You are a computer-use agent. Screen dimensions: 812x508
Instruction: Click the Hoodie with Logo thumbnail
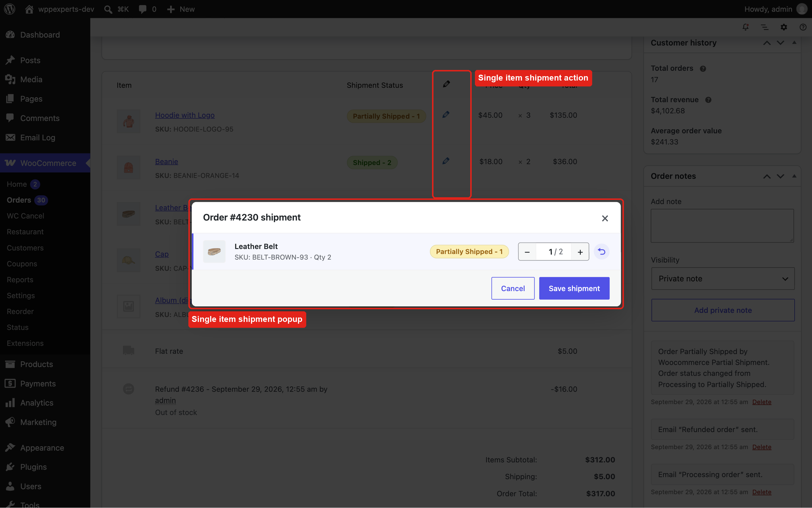pyautogui.click(x=129, y=121)
